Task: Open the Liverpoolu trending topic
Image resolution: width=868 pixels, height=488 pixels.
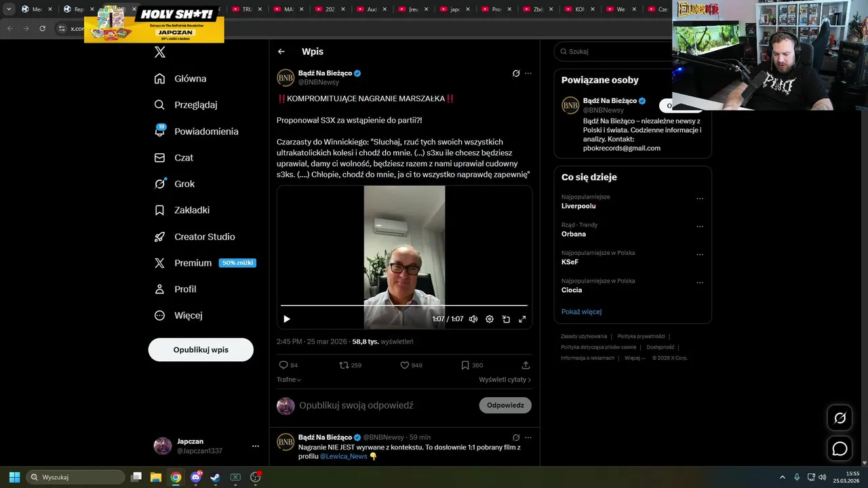Action: [578, 206]
